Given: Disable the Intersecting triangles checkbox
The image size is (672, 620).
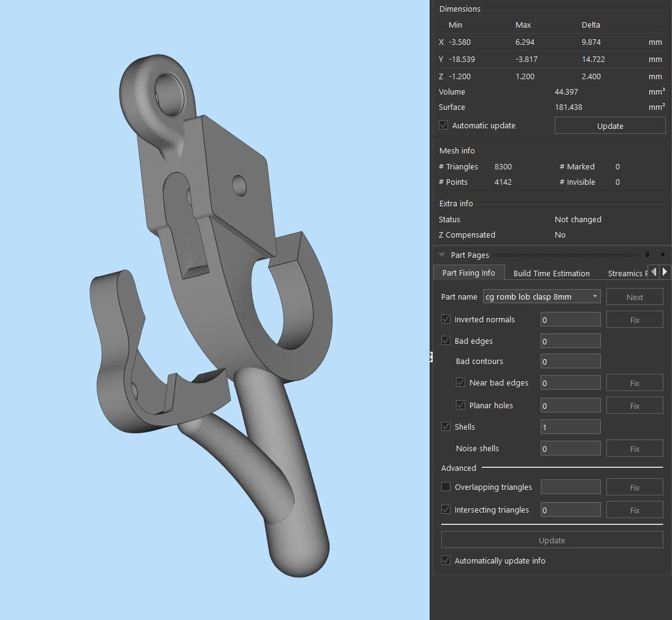Looking at the screenshot, I should [x=446, y=510].
